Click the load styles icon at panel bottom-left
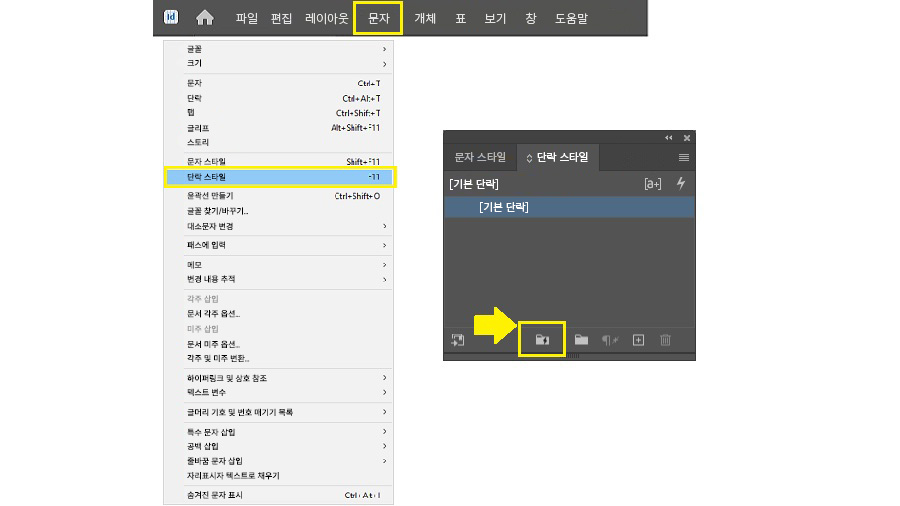 coord(457,340)
